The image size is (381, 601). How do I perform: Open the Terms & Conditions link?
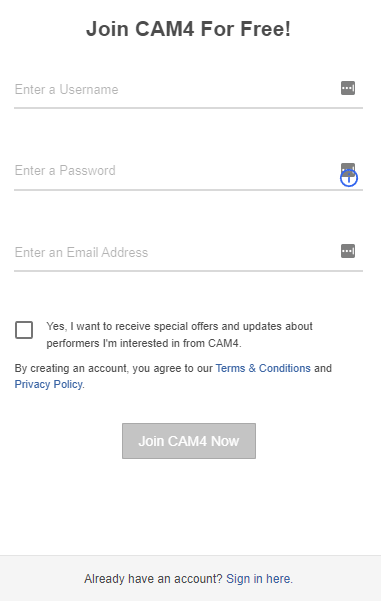[263, 368]
